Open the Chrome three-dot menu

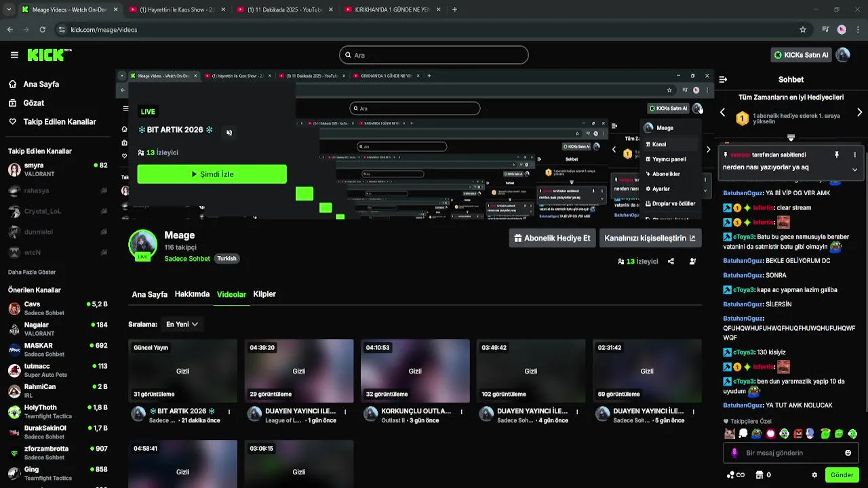click(858, 30)
